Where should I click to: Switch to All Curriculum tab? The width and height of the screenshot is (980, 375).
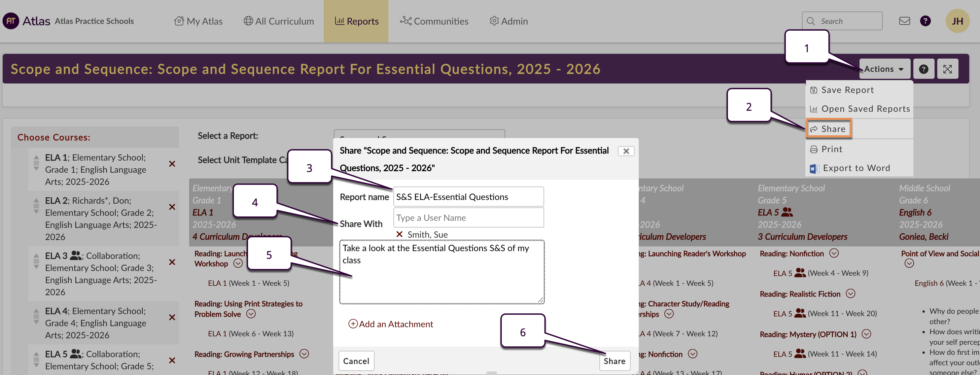(x=279, y=21)
